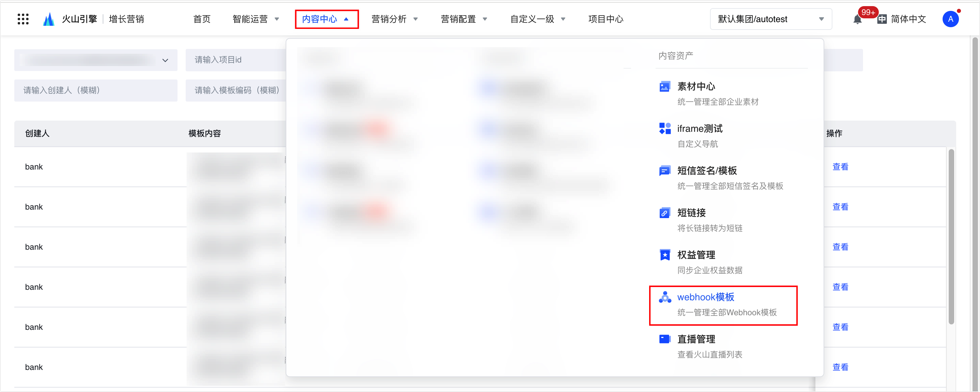Select 简体中文 language option
The image size is (980, 392).
(x=908, y=19)
